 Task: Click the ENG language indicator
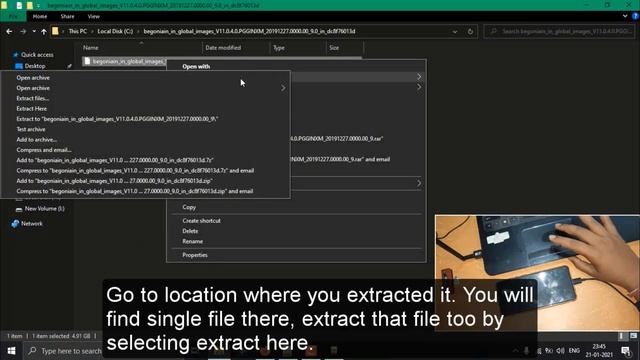(x=574, y=351)
